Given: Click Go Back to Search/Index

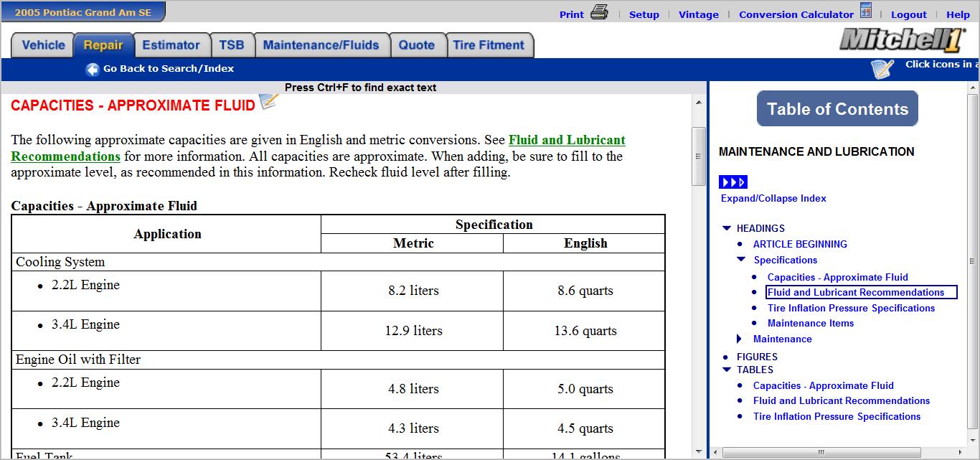Looking at the screenshot, I should point(169,69).
